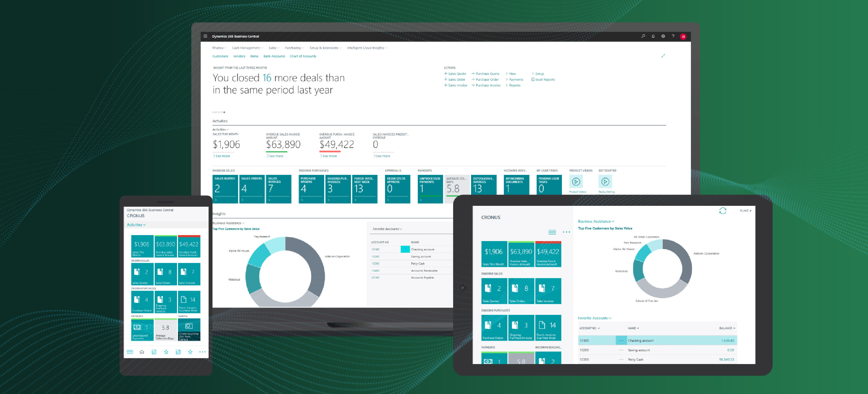Image resolution: width=868 pixels, height=394 pixels.
Task: Select account 10400 Accounts Receivable on laptop
Action: 411,271
